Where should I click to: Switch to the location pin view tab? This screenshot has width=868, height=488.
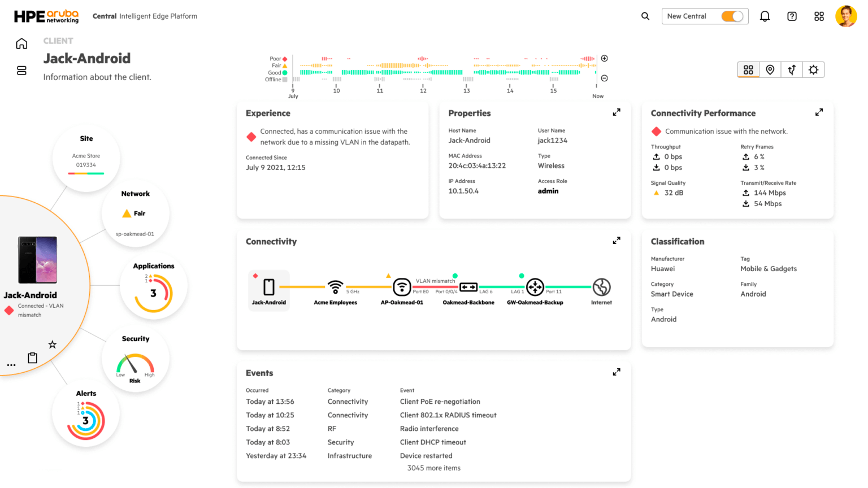coord(770,69)
